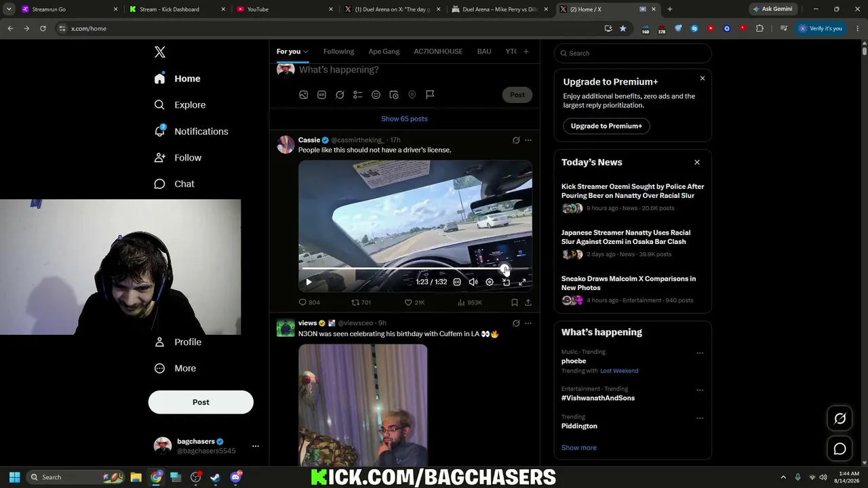Open the Ask Gemini button
This screenshot has height=488, width=868.
(772, 9)
